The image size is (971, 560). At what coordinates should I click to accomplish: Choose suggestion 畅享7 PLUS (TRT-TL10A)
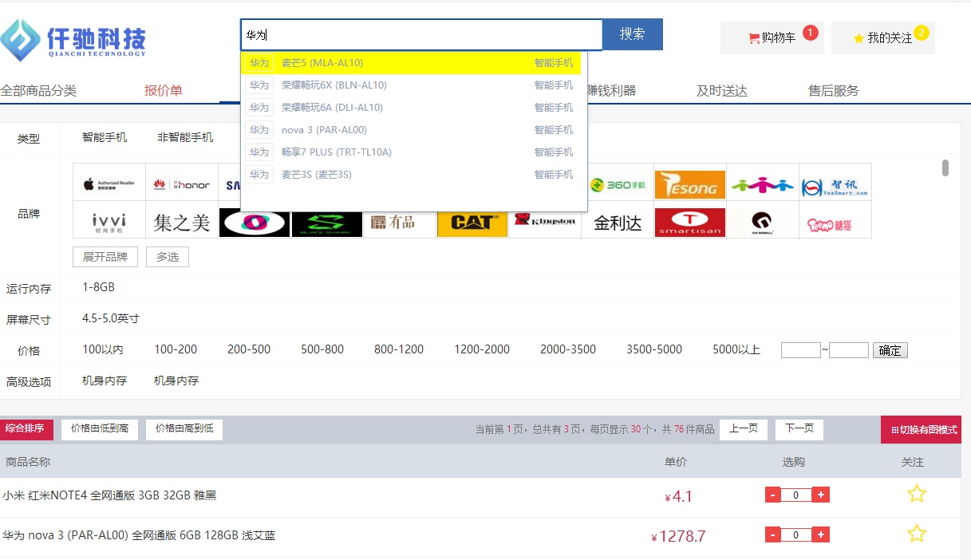pyautogui.click(x=411, y=152)
